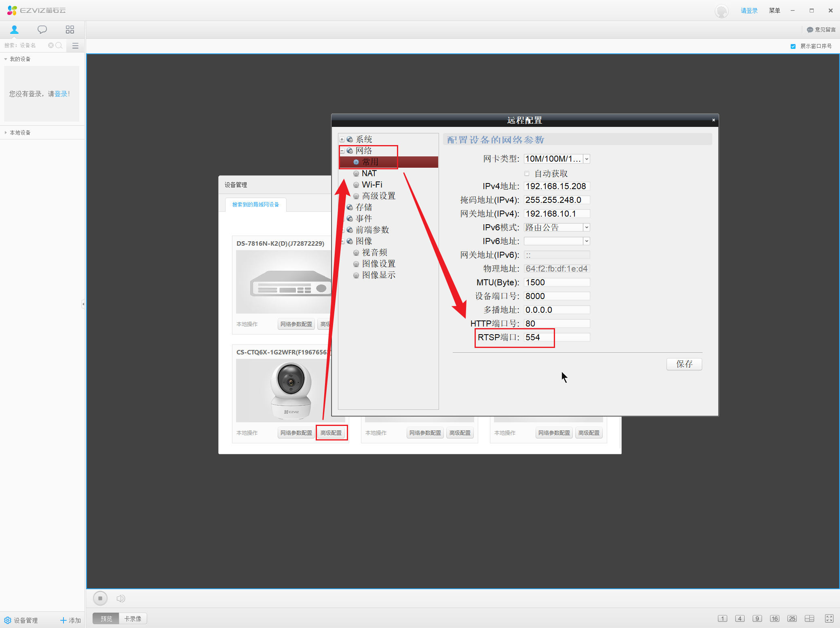
Task: Click the 登录 link in sidebar
Action: (61, 94)
